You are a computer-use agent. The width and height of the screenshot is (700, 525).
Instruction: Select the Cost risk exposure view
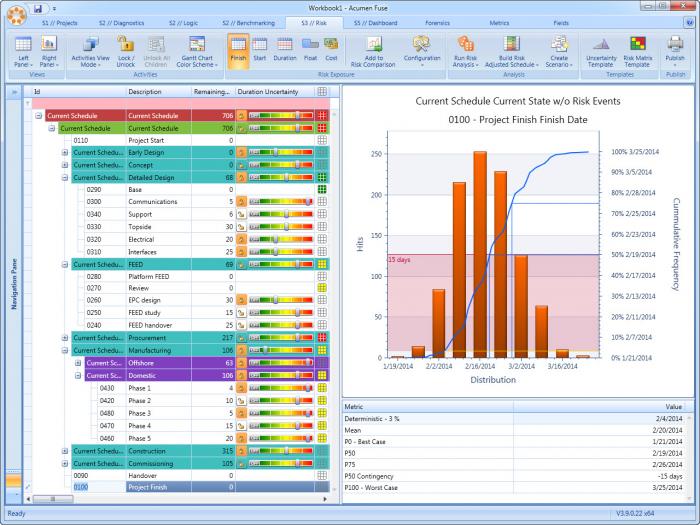point(331,51)
